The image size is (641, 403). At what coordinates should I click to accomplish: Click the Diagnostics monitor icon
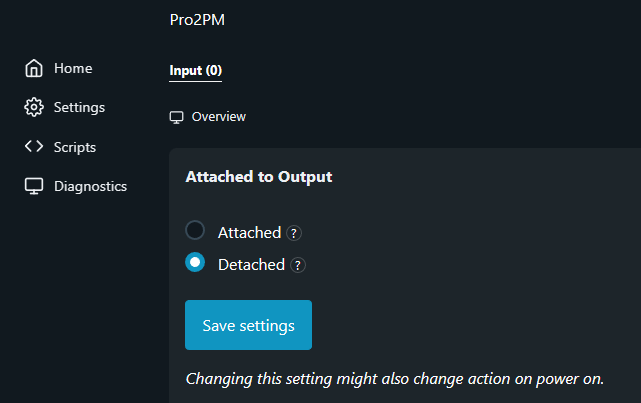click(34, 186)
